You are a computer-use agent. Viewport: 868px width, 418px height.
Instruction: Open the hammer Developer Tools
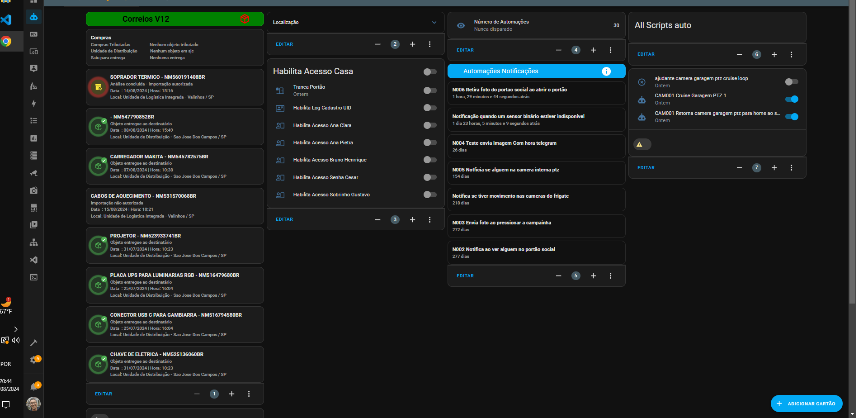click(x=34, y=342)
